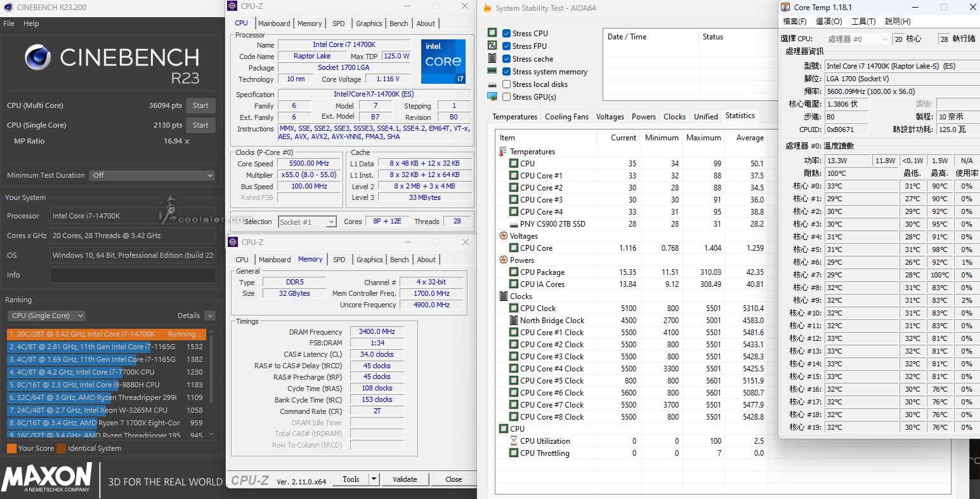Click the Stress GPU monitor icon

tap(492, 96)
